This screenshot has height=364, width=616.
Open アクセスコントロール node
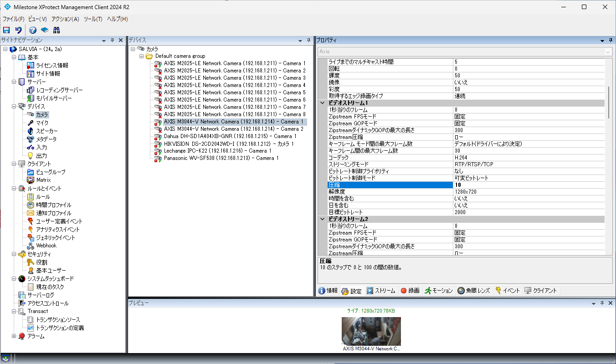point(48,303)
